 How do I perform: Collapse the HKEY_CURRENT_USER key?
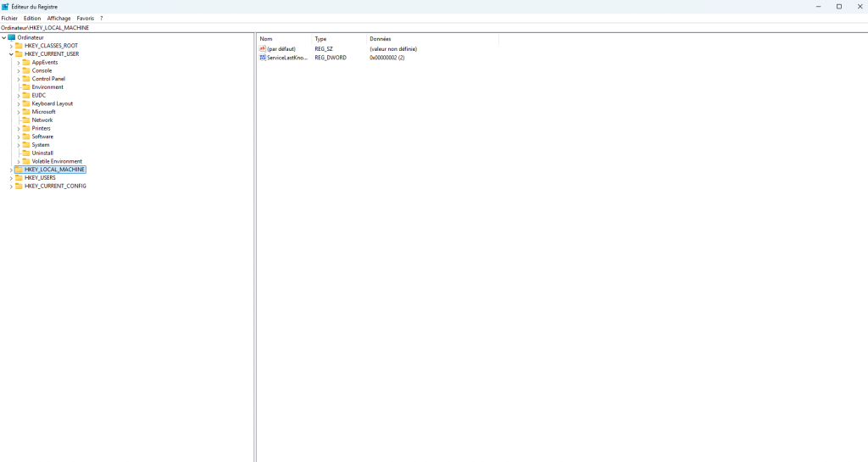pyautogui.click(x=11, y=54)
